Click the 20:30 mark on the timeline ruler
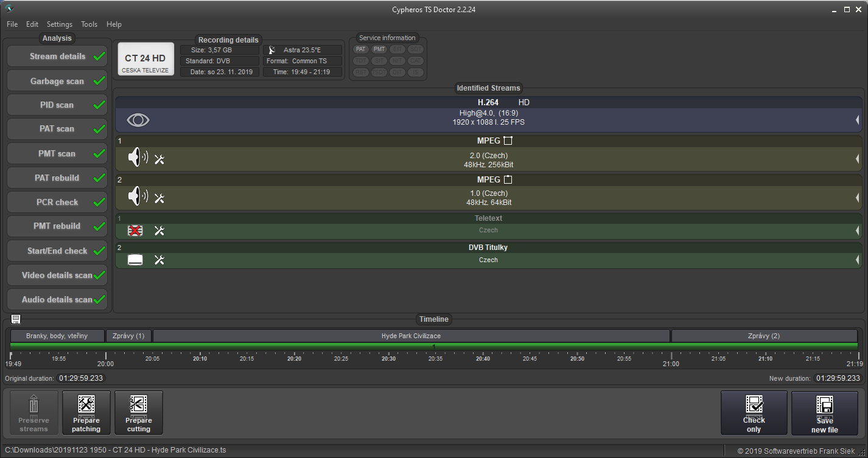 pos(388,359)
